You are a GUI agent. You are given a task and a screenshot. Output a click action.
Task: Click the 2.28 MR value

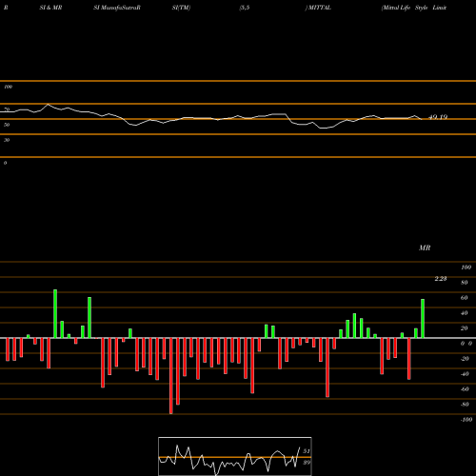click(x=441, y=279)
